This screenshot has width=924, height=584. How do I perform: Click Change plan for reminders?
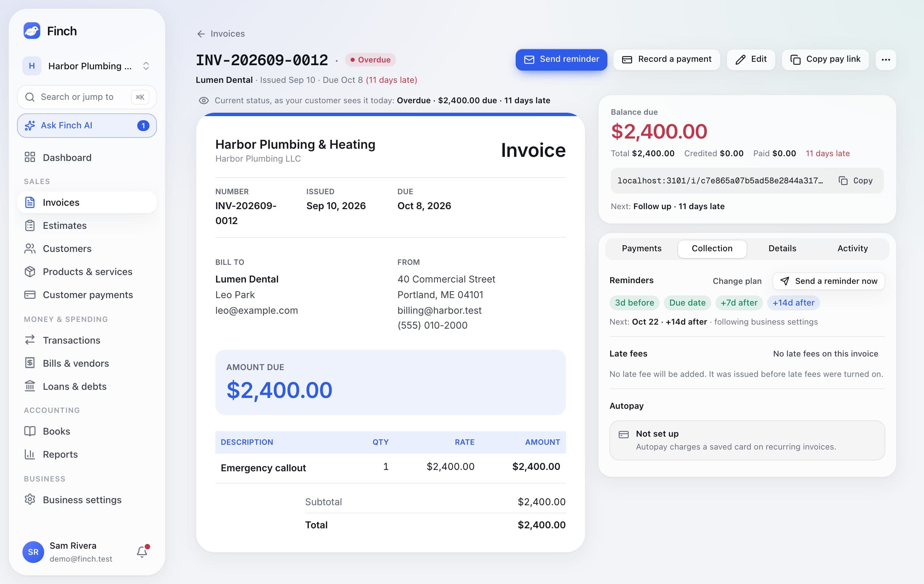tap(737, 281)
